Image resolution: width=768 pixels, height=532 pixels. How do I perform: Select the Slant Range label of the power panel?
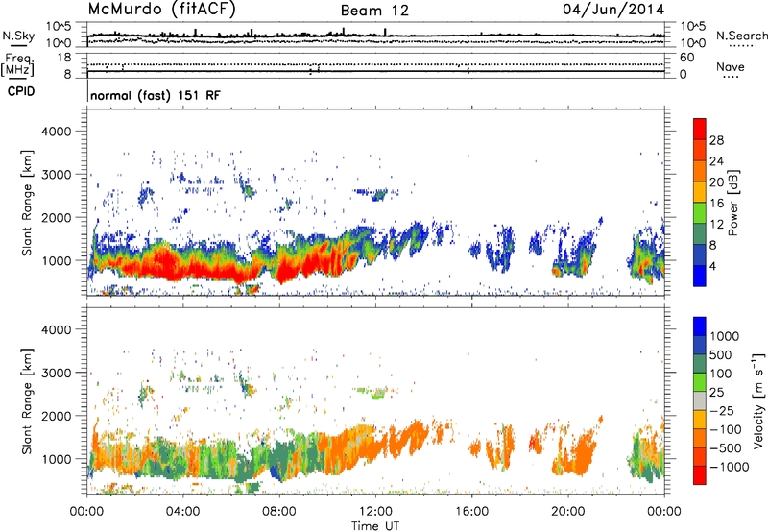point(27,203)
